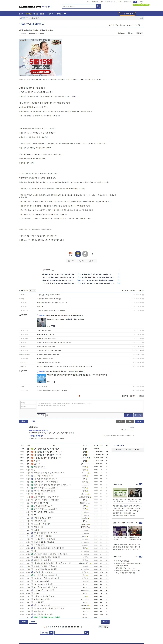Toggle the night mode moon icon 야간모드
This screenshot has width=163, height=644.
coord(141,2)
